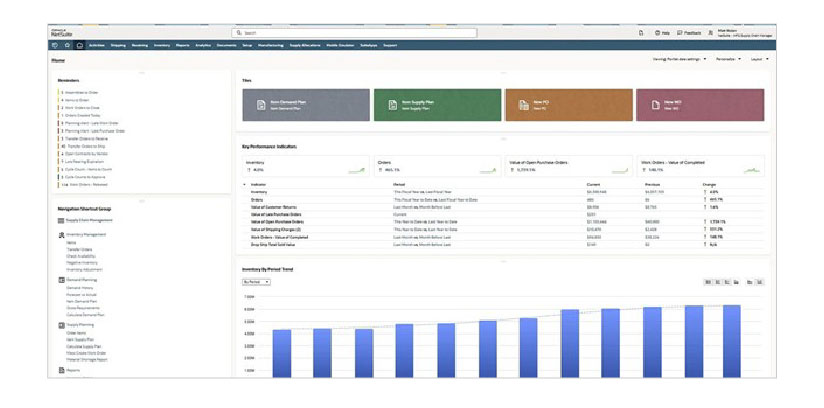Open the Receiving menu
Screen dimensions: 824x408
[x=140, y=45]
